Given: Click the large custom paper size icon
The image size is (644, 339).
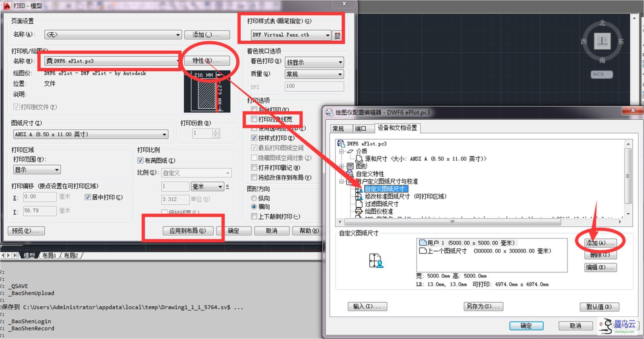Looking at the screenshot, I should point(376,261).
